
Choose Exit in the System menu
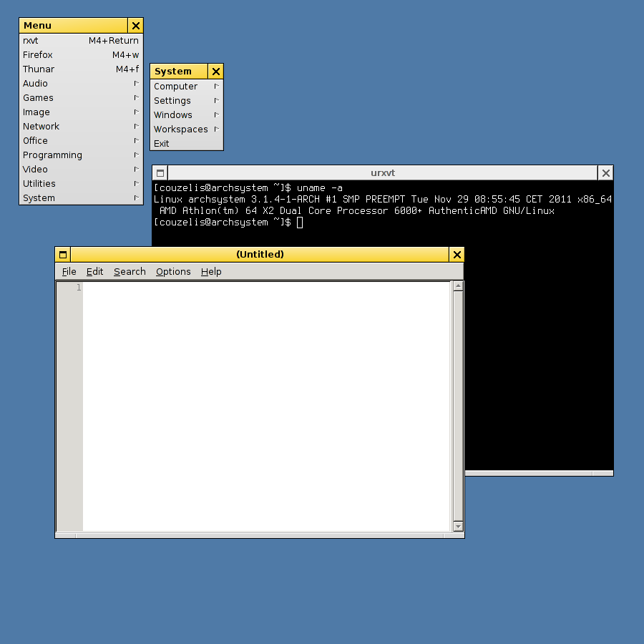tap(187, 143)
